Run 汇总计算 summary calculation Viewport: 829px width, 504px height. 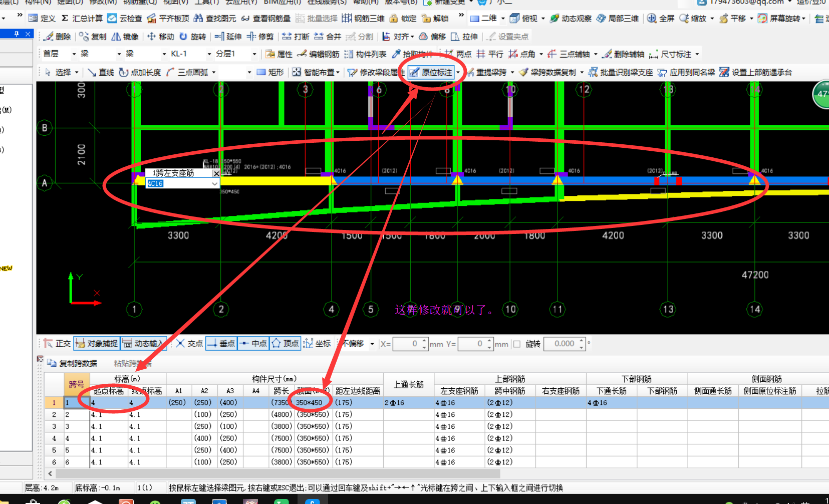pyautogui.click(x=82, y=19)
